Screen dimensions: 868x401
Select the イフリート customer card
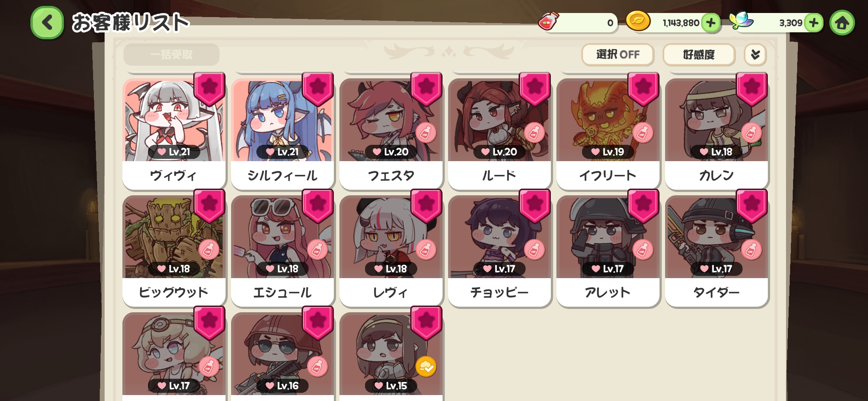[608, 134]
